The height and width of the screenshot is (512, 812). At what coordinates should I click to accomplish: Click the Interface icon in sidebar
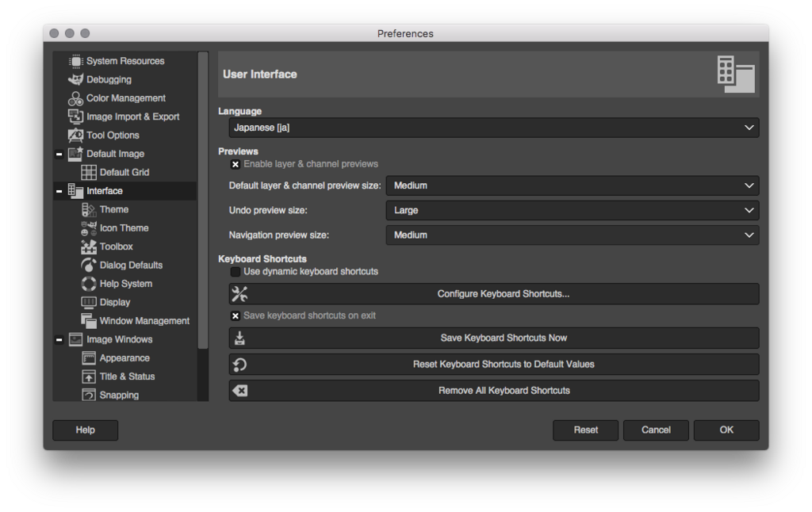click(x=75, y=191)
